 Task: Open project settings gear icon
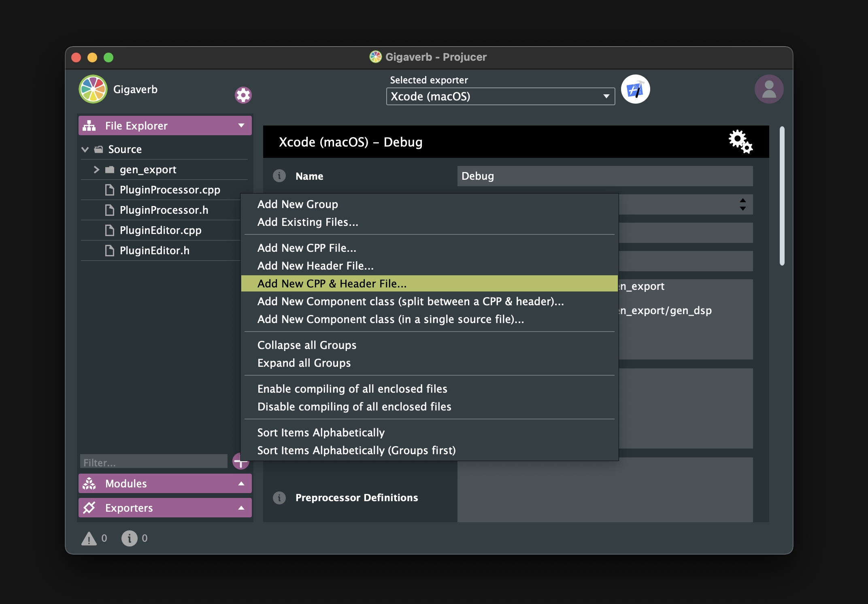243,95
